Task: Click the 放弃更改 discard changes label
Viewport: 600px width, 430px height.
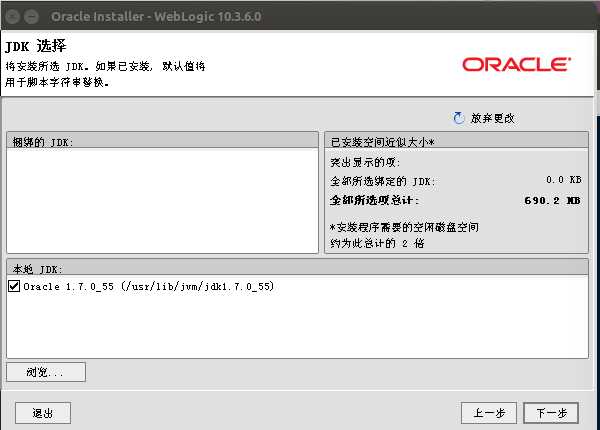Action: [x=492, y=118]
